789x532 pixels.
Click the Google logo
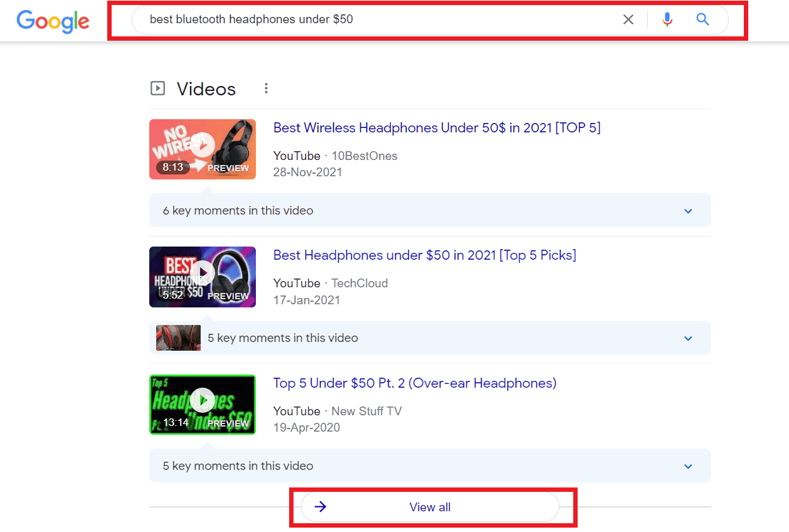pos(53,21)
